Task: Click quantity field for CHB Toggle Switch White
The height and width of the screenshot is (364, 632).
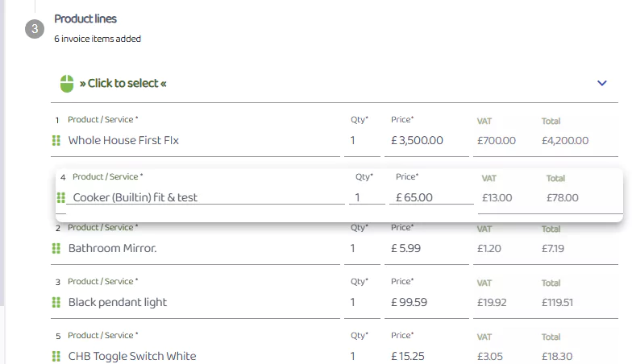Action: click(363, 356)
